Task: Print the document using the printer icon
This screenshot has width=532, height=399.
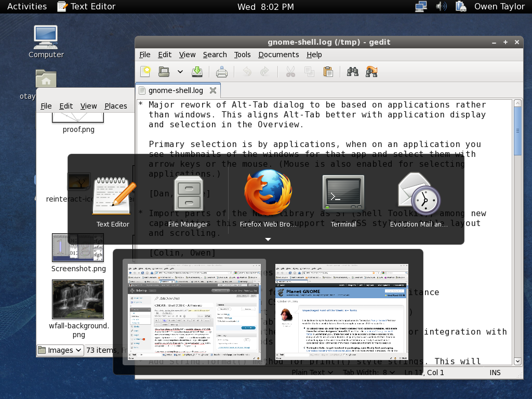Action: (x=222, y=72)
